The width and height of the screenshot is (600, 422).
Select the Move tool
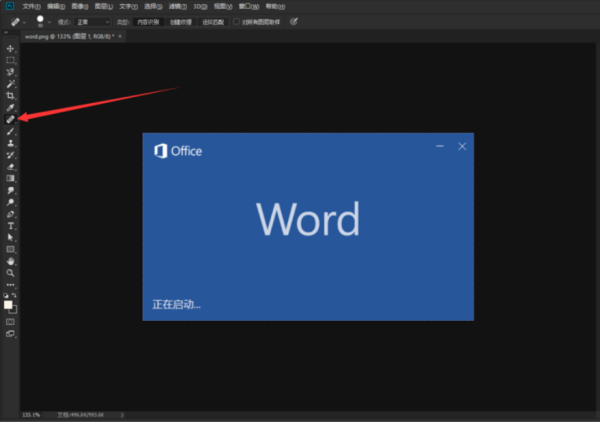[x=10, y=49]
